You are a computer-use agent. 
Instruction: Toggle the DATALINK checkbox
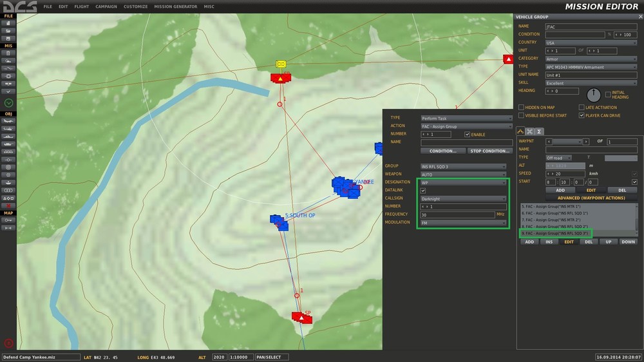pyautogui.click(x=423, y=191)
